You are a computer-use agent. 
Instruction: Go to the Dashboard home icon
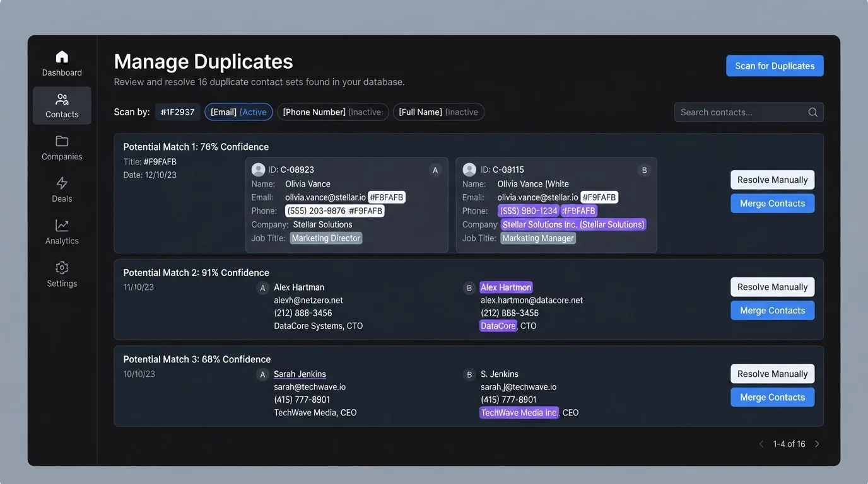(x=62, y=57)
